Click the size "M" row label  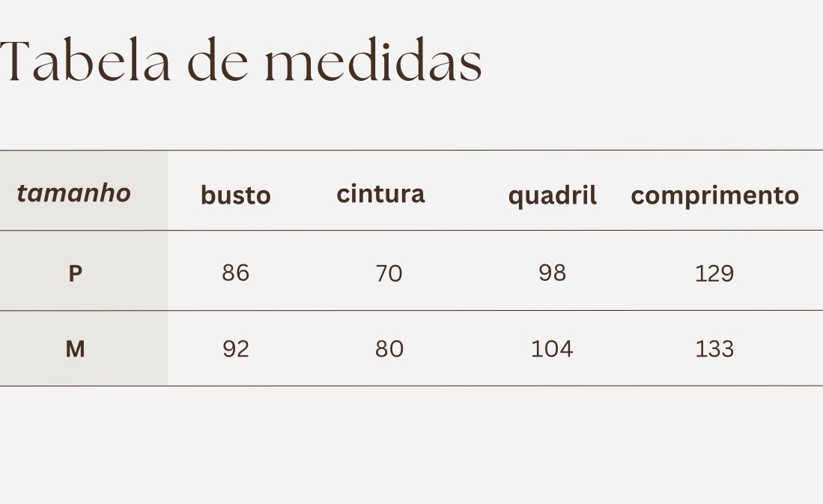[75, 349]
